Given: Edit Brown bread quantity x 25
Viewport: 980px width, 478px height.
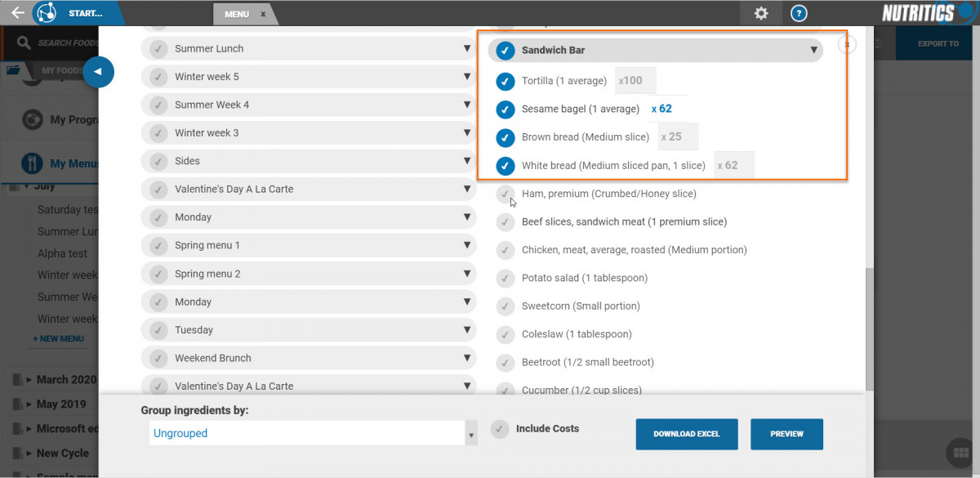Looking at the screenshot, I should click(x=677, y=136).
